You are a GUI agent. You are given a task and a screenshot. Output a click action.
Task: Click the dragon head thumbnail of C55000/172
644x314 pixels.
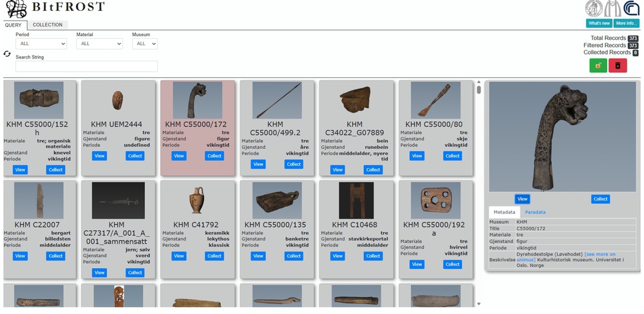(x=198, y=100)
